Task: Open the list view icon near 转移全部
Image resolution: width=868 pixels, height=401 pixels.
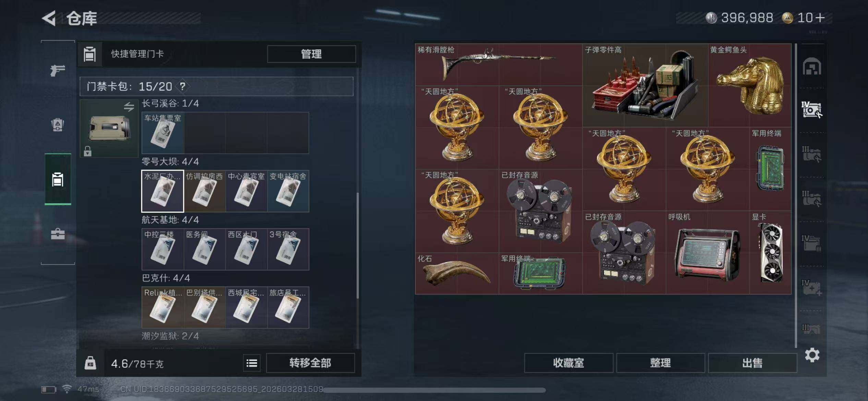Action: (252, 363)
